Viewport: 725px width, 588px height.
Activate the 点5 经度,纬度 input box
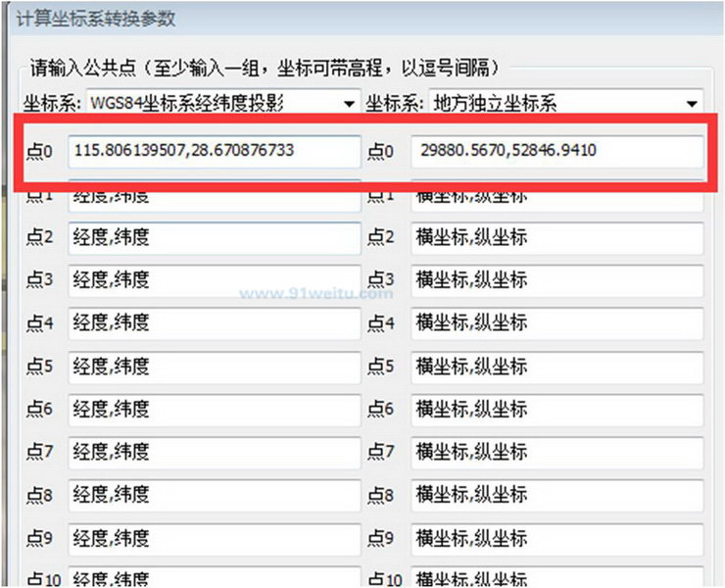pyautogui.click(x=215, y=367)
